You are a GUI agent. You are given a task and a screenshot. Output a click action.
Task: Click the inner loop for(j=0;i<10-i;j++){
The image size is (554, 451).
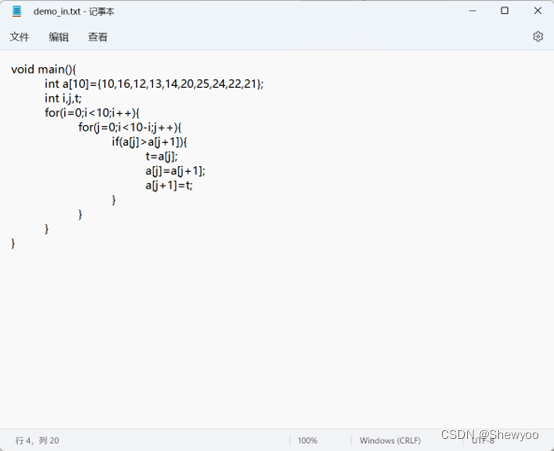[x=130, y=127]
